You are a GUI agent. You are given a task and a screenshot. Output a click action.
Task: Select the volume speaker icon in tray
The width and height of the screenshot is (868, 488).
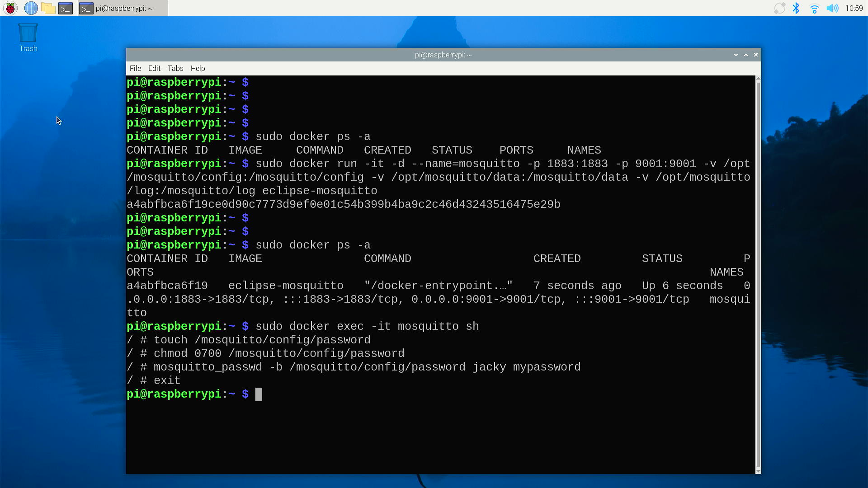832,8
